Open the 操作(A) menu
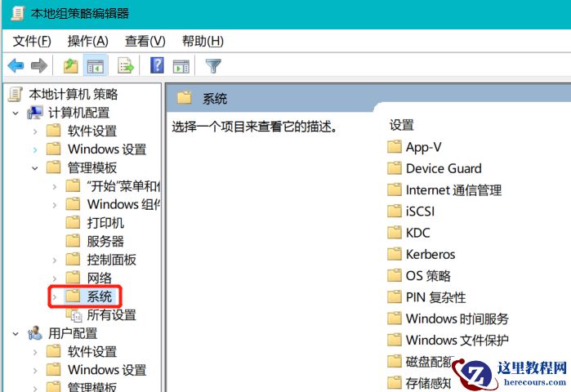Viewport: 571px width, 392px height. point(88,41)
